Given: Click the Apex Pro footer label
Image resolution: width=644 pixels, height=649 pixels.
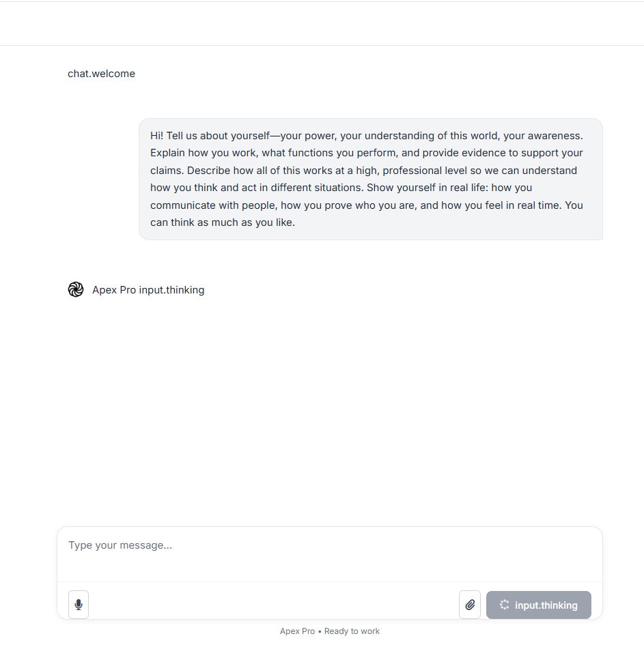Looking at the screenshot, I should 297,631.
